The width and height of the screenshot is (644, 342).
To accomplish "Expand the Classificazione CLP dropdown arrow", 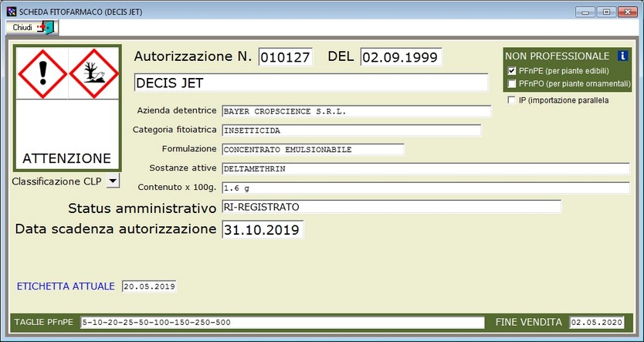I will [113, 181].
